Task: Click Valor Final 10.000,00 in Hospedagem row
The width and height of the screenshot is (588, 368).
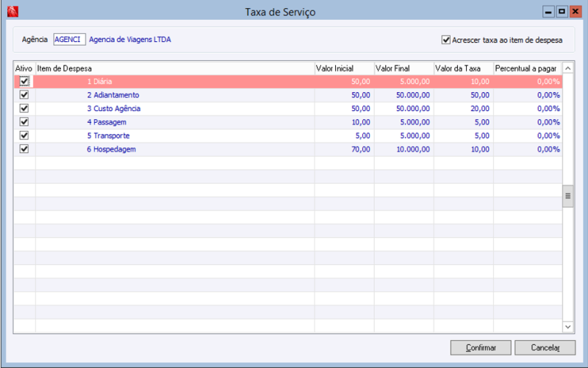Action: tap(413, 149)
